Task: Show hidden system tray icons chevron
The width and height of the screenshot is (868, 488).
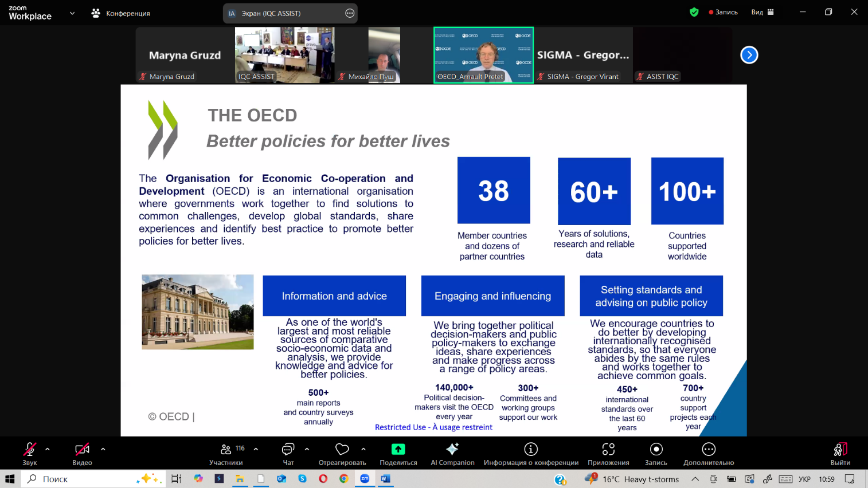Action: pyautogui.click(x=695, y=479)
